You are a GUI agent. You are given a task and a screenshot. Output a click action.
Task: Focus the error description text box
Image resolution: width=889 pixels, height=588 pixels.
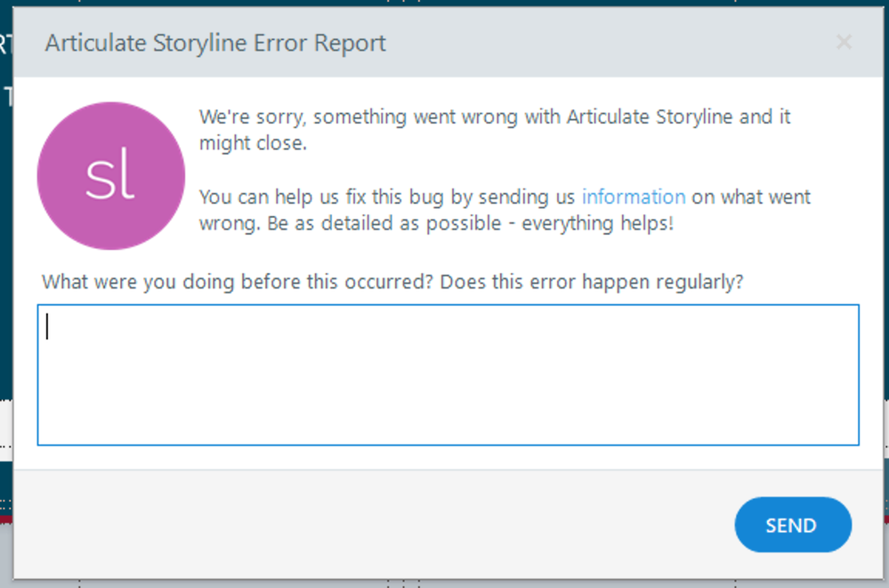tap(448, 375)
